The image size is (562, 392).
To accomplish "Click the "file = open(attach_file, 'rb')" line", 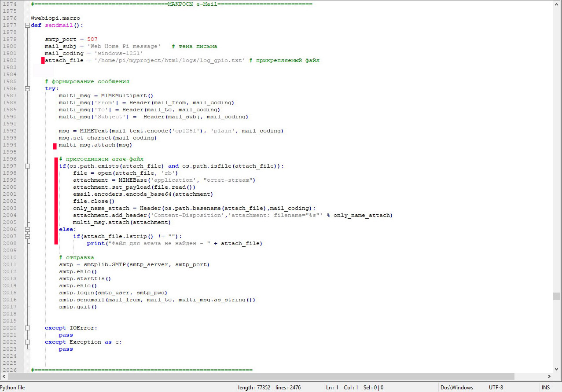I will [x=125, y=173].
